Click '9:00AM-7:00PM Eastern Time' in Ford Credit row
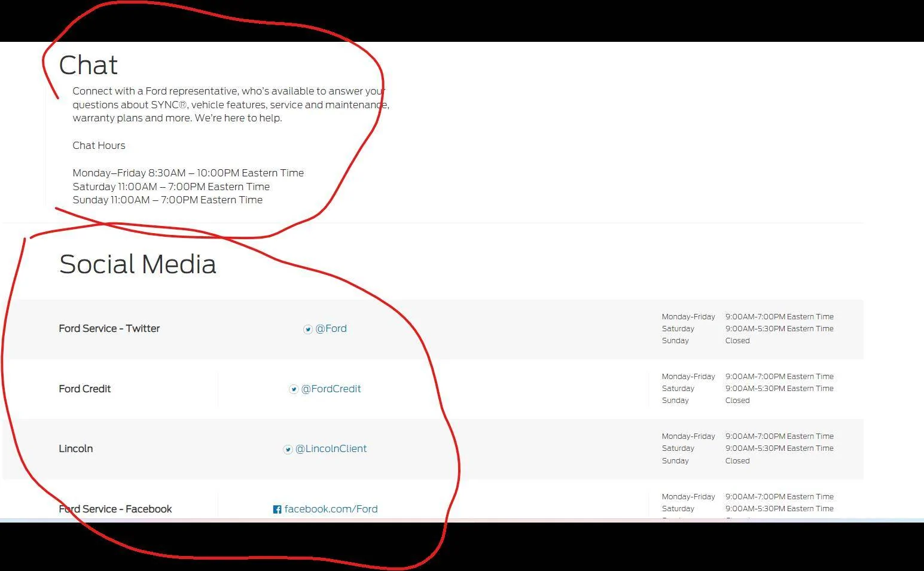 tap(779, 376)
